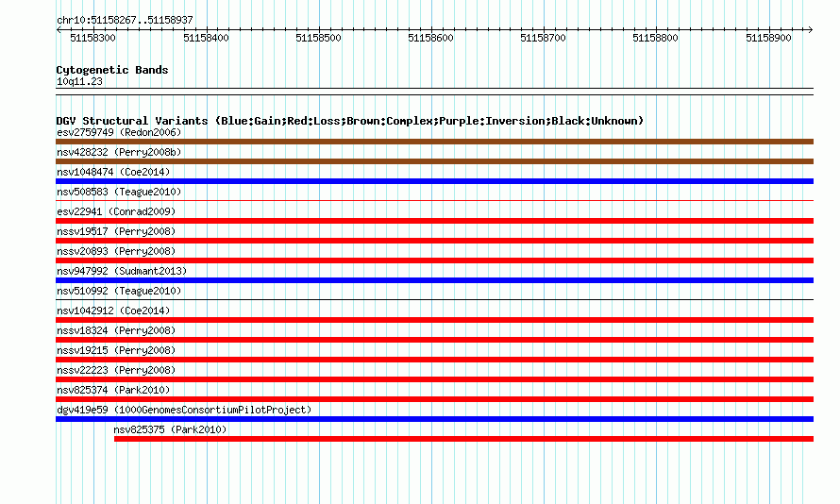Click the brown bar of nsv428232
The width and height of the screenshot is (840, 504).
434,161
